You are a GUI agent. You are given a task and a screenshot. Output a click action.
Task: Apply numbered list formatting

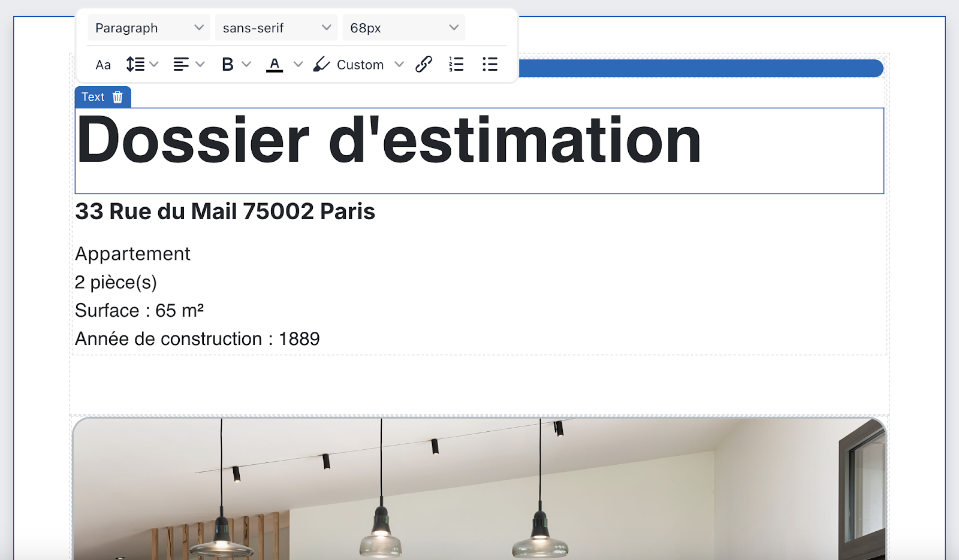[x=456, y=64]
